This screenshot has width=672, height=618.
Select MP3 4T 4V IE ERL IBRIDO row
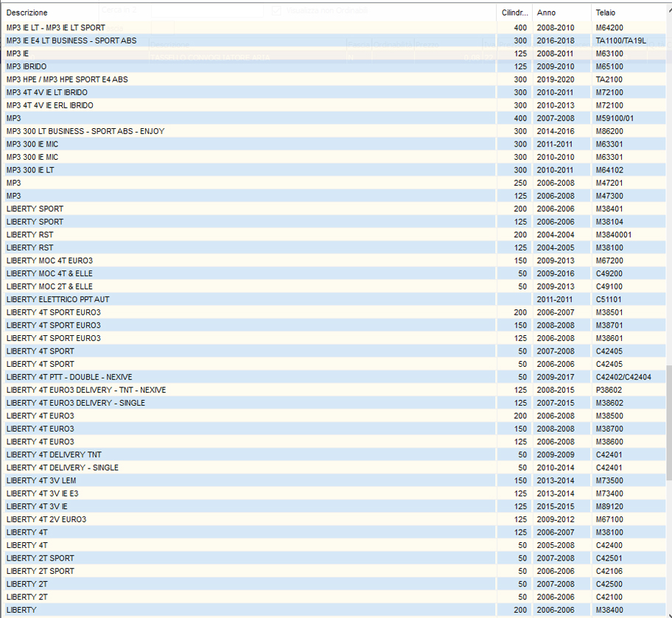click(334, 105)
